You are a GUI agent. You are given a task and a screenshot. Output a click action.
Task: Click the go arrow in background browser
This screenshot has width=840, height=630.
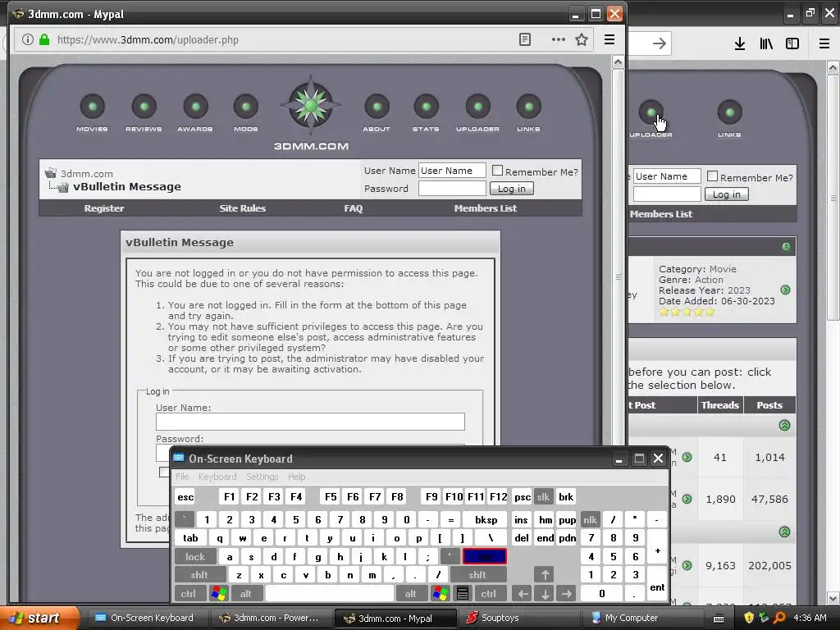[x=660, y=43]
